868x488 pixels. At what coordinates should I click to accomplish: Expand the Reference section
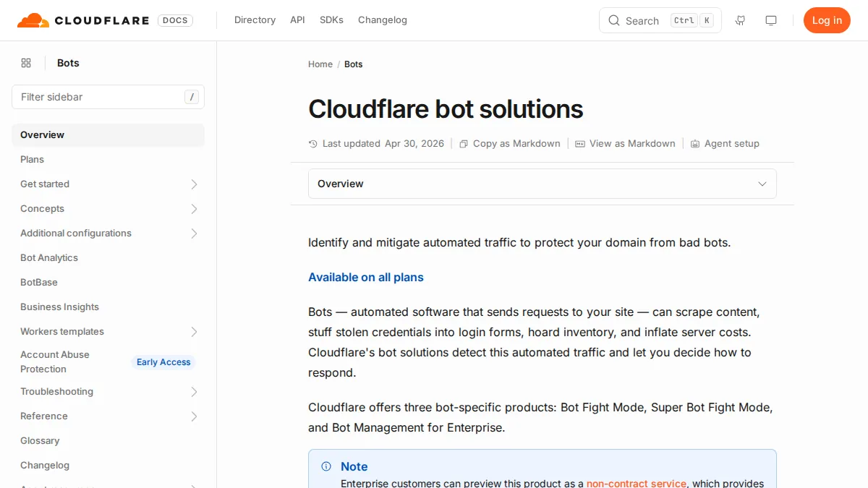coord(194,416)
